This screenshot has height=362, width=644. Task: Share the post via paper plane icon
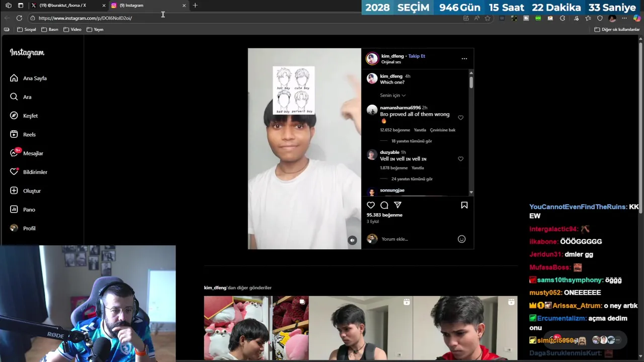click(397, 205)
